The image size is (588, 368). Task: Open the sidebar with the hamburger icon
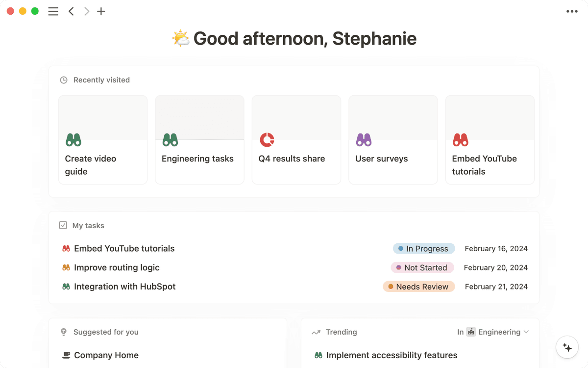point(53,11)
